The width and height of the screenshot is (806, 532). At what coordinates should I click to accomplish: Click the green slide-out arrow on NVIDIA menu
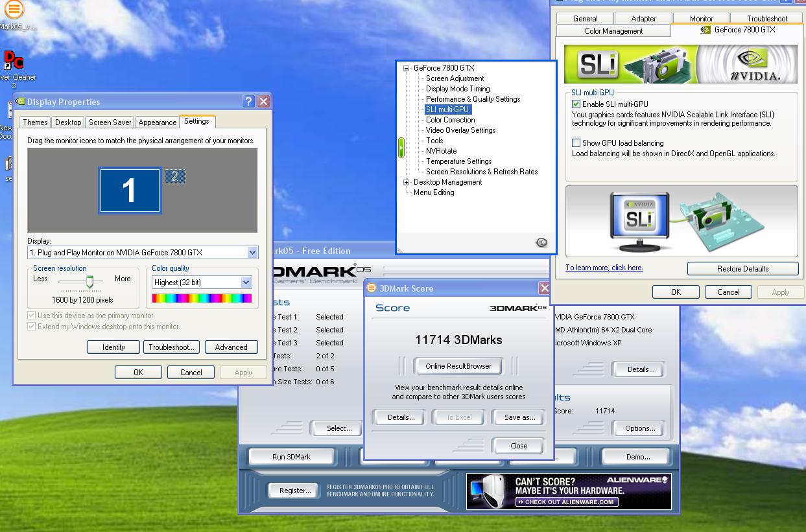point(401,148)
